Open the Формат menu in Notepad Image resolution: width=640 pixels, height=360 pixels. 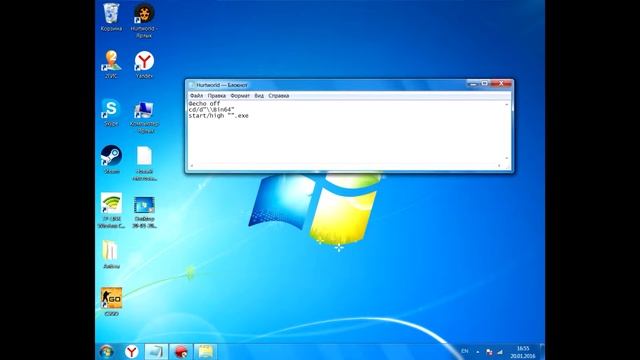(x=240, y=96)
